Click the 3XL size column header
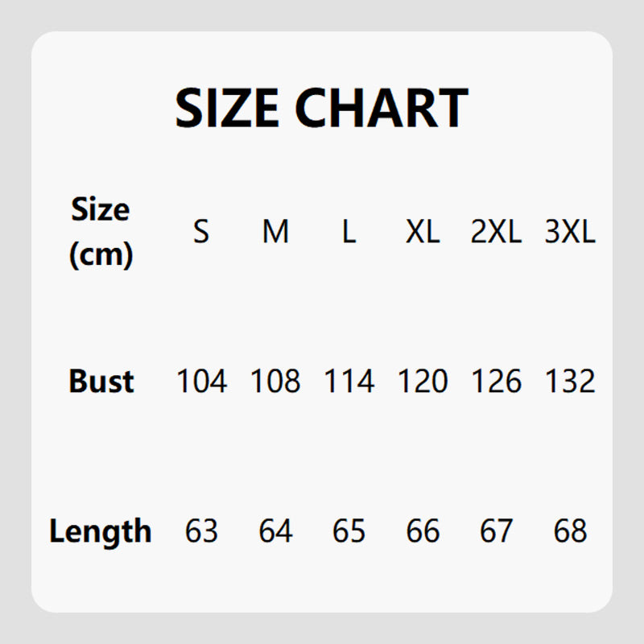This screenshot has height=644, width=644. pyautogui.click(x=570, y=233)
